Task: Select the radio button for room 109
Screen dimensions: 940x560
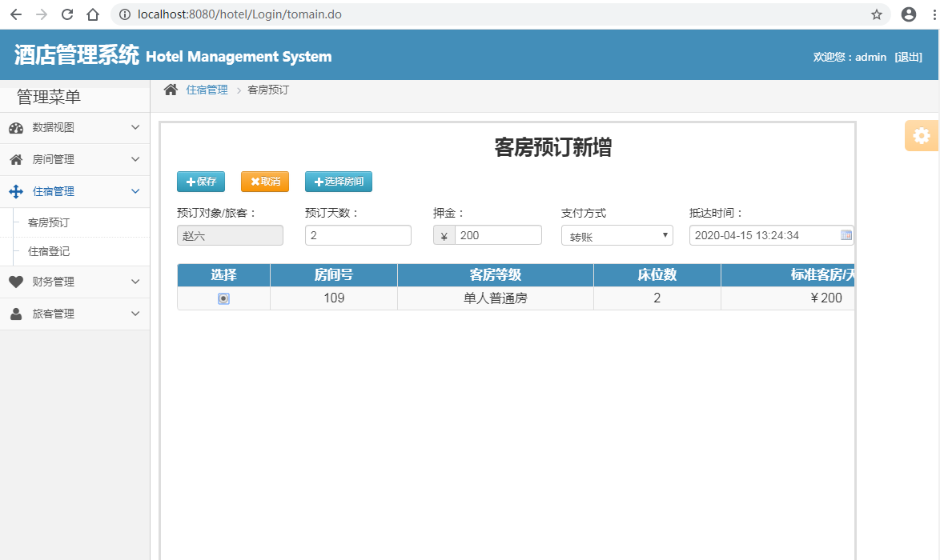Action: point(223,298)
